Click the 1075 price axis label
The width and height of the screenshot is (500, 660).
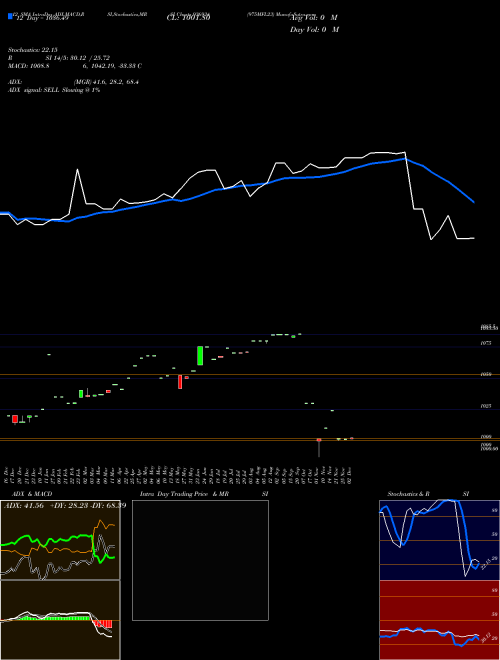pyautogui.click(x=486, y=343)
